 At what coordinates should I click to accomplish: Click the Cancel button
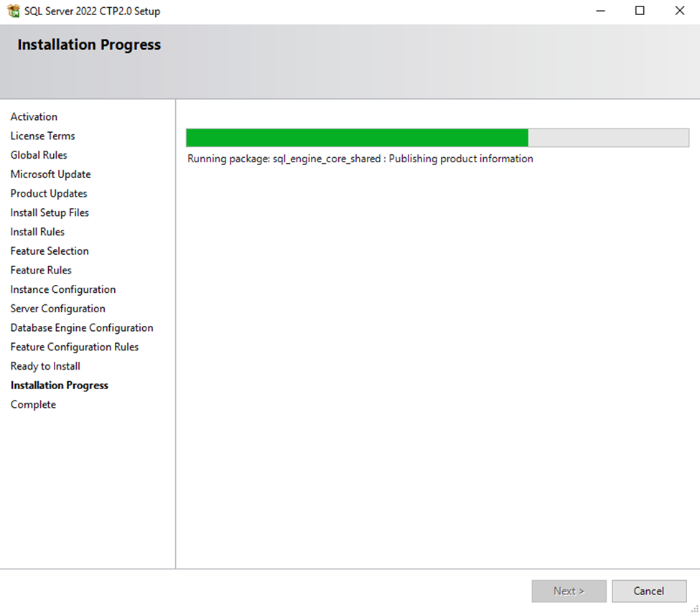pos(648,591)
